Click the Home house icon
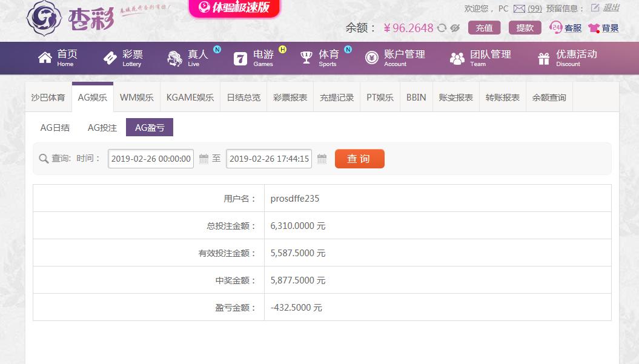The height and width of the screenshot is (364, 639). tap(45, 58)
